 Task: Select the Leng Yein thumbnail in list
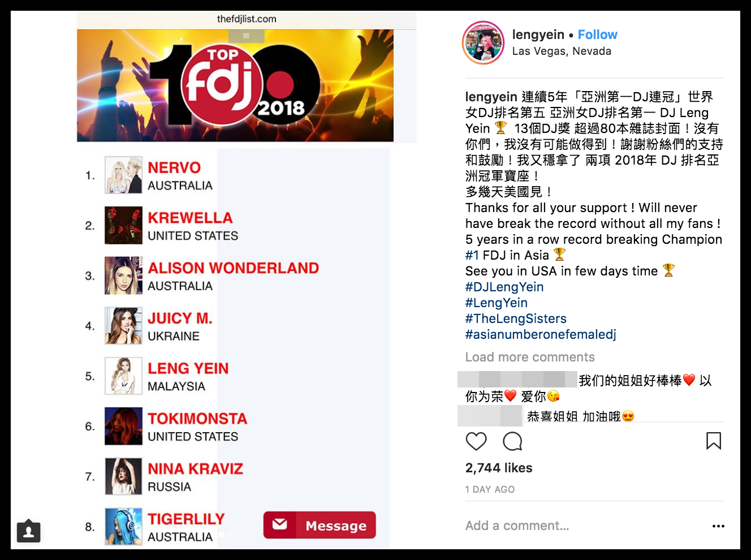(x=123, y=376)
